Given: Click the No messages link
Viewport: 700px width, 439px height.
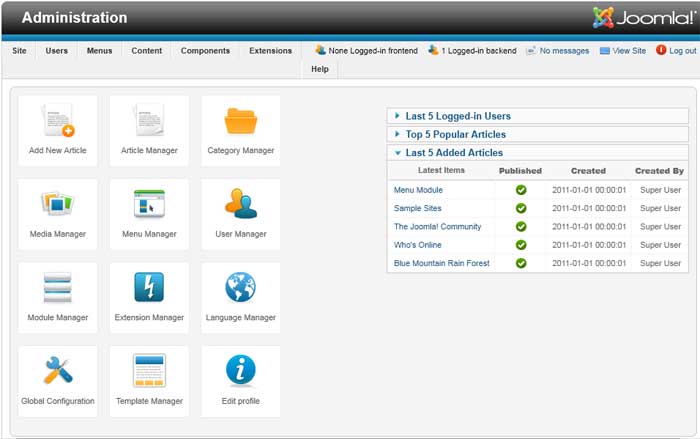Looking at the screenshot, I should pos(564,51).
